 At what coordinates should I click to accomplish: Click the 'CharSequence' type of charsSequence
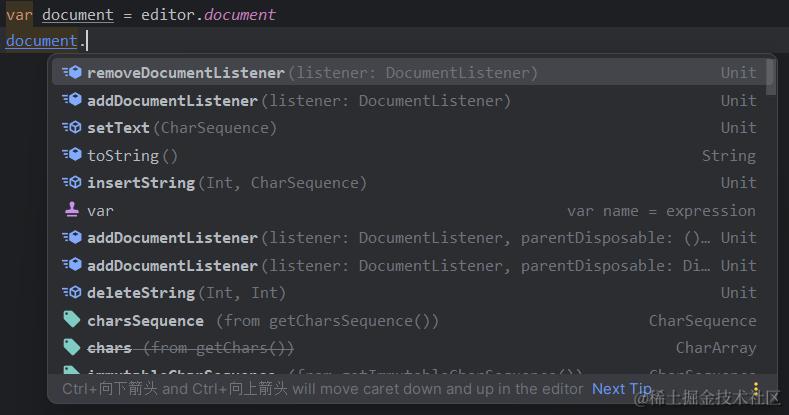(x=702, y=320)
